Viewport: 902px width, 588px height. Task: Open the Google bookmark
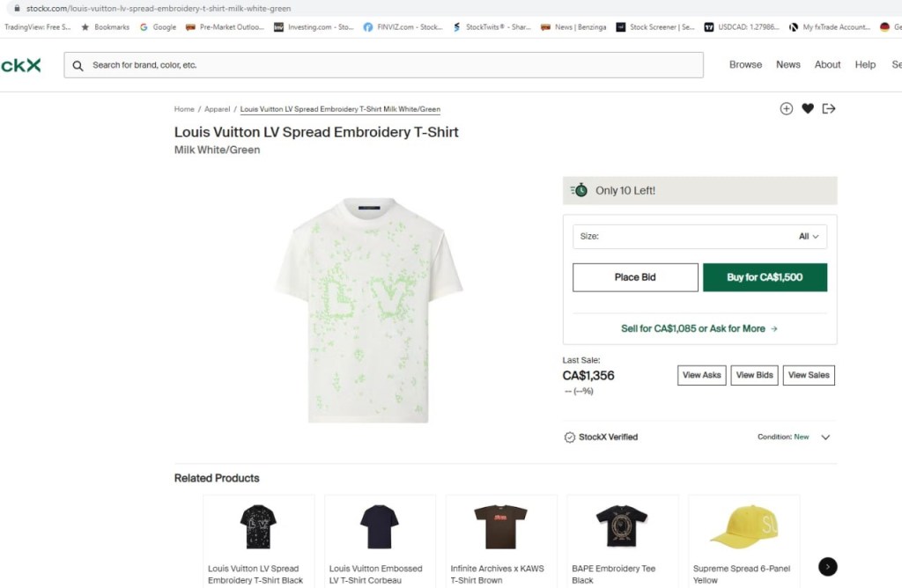[159, 27]
